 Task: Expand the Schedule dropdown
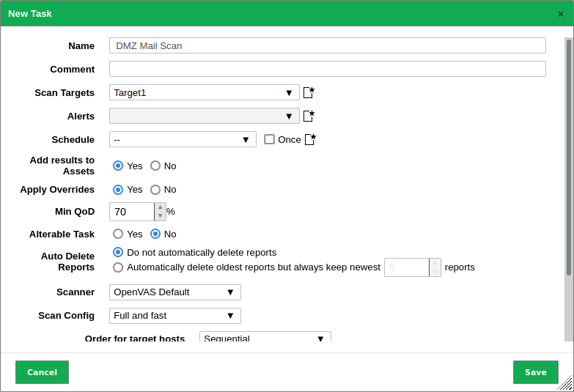(183, 139)
